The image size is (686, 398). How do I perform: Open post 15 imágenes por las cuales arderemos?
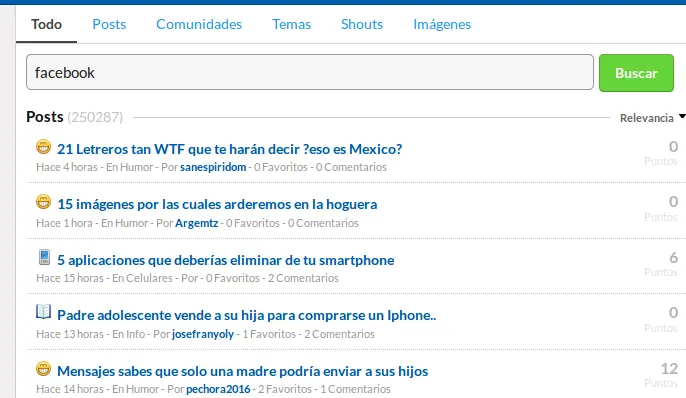coord(217,204)
